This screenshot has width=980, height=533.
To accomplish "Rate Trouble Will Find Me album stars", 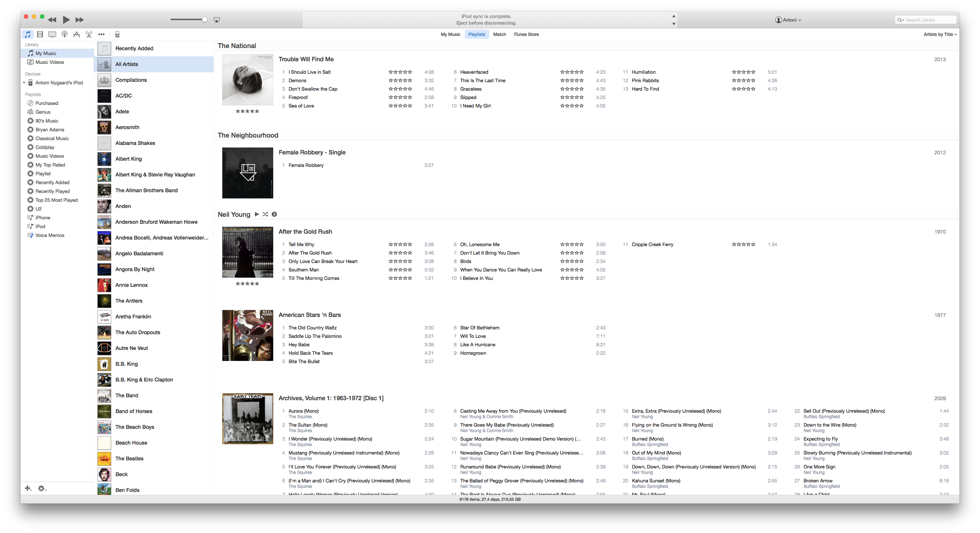I will (247, 112).
